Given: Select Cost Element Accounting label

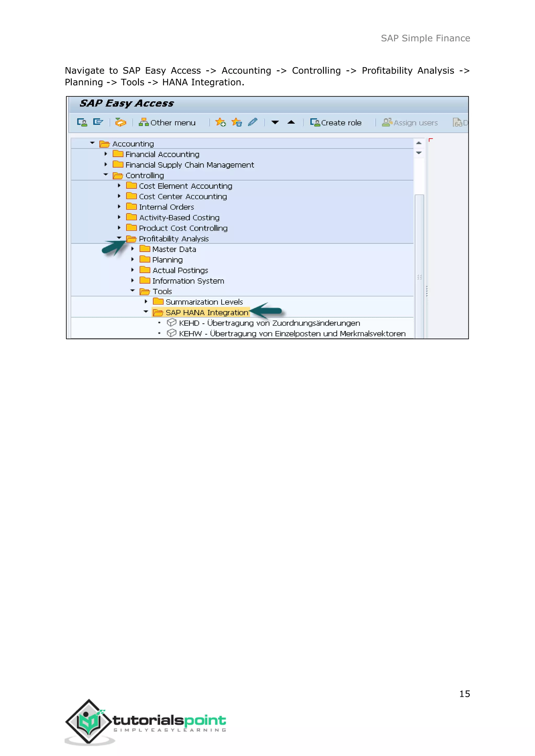Looking at the screenshot, I should click(x=185, y=186).
